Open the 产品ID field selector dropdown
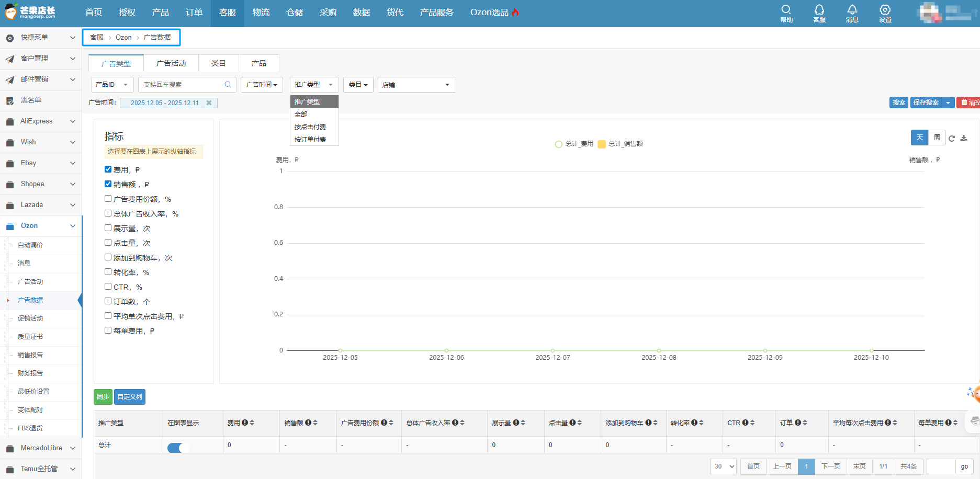Viewport: 980px width, 479px height. 112,85
